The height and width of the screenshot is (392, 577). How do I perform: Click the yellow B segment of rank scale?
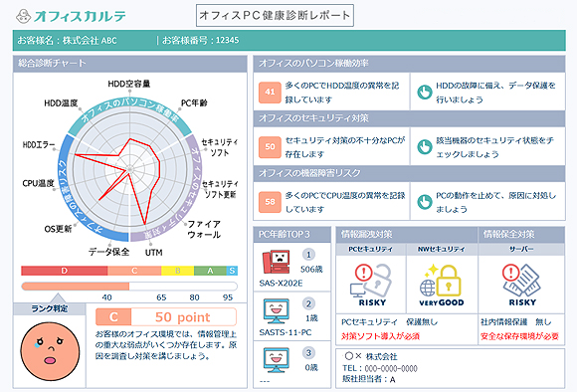178,271
